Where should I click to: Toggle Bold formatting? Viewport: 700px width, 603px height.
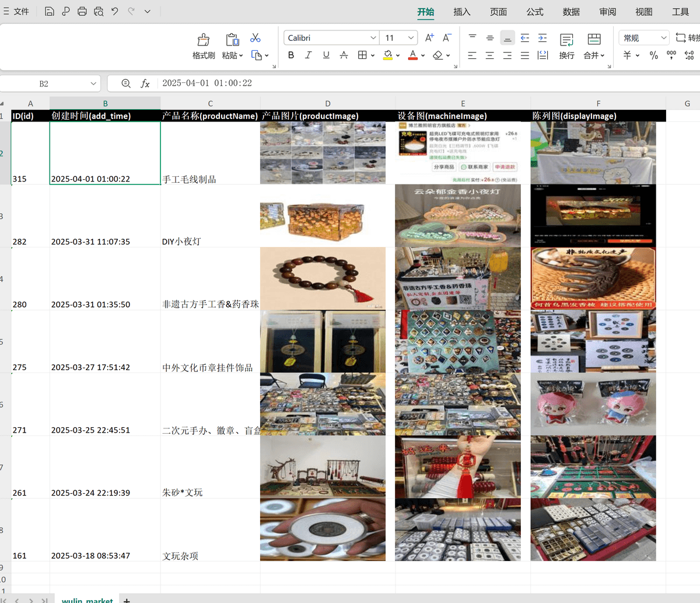coord(291,55)
